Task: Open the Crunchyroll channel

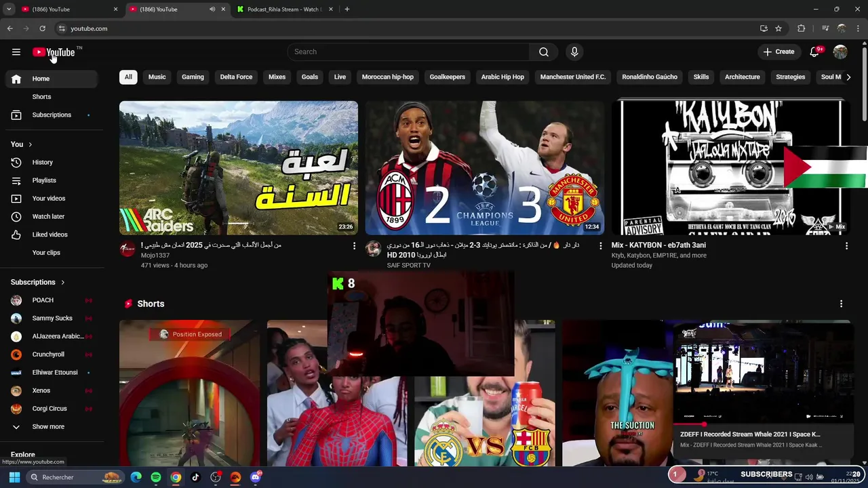Action: [51, 354]
